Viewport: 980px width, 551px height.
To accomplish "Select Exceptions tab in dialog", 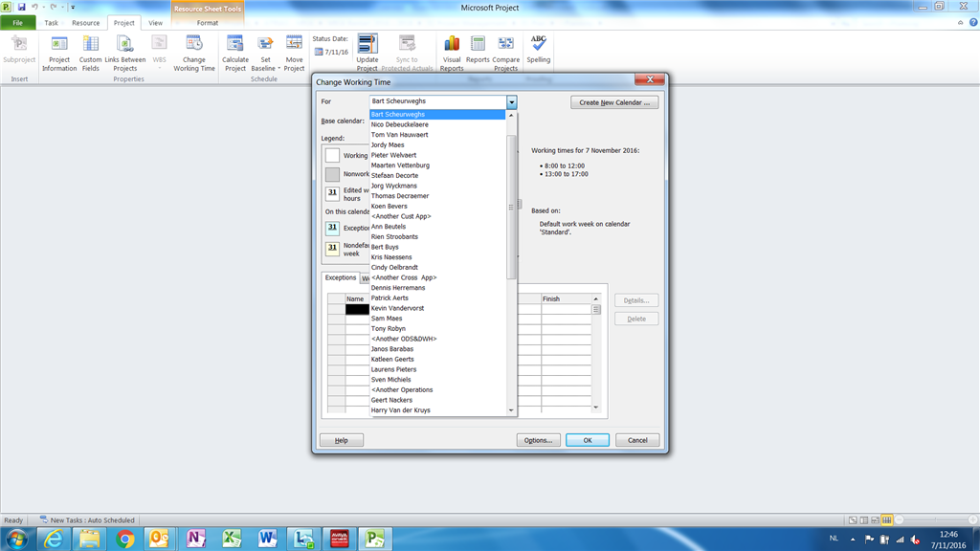I will coord(341,277).
